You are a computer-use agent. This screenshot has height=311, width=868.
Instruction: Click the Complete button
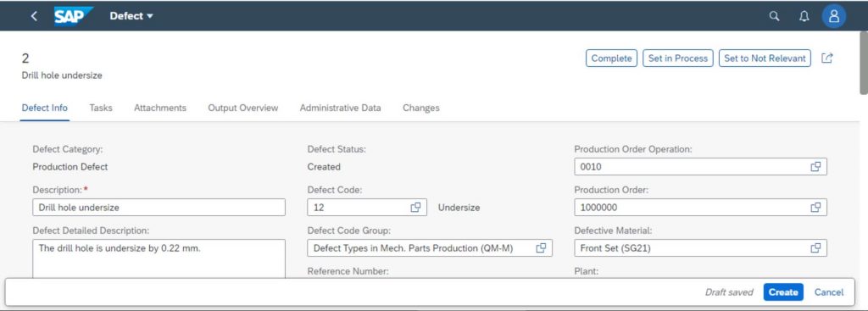point(611,58)
